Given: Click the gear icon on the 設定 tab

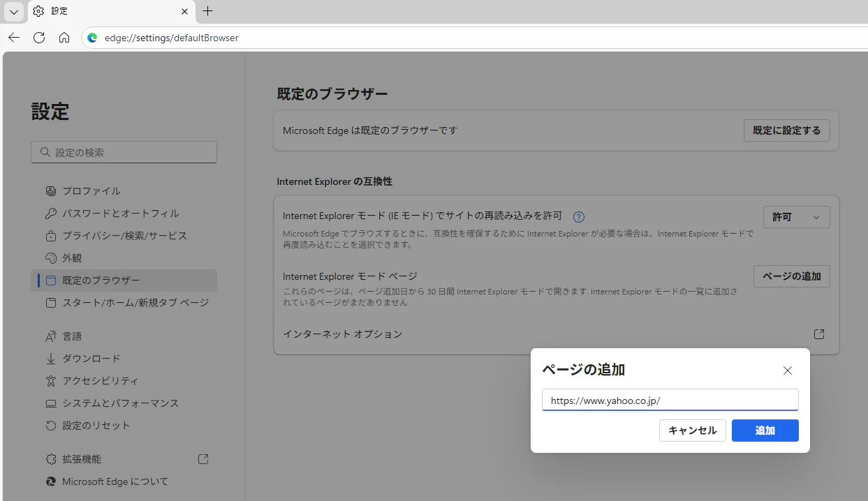Looking at the screenshot, I should (38, 11).
